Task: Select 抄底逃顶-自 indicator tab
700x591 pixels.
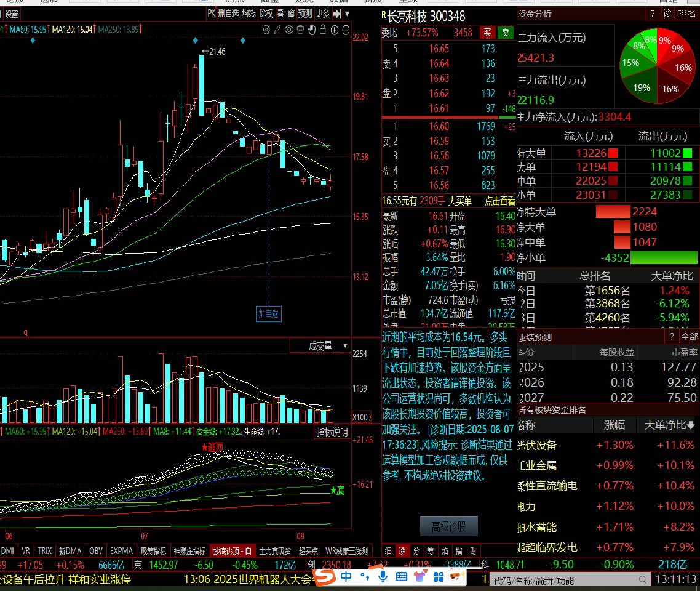Action: 232,551
